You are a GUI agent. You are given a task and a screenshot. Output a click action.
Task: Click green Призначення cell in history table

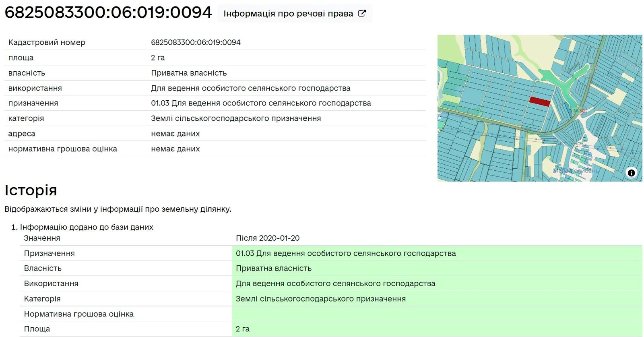346,253
